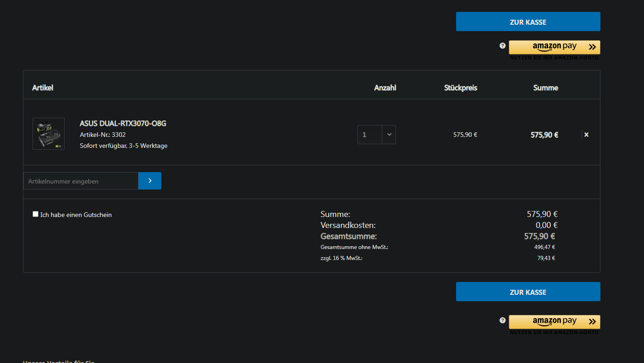Click the Stückpreis value 575,90 € in item row

(x=465, y=135)
